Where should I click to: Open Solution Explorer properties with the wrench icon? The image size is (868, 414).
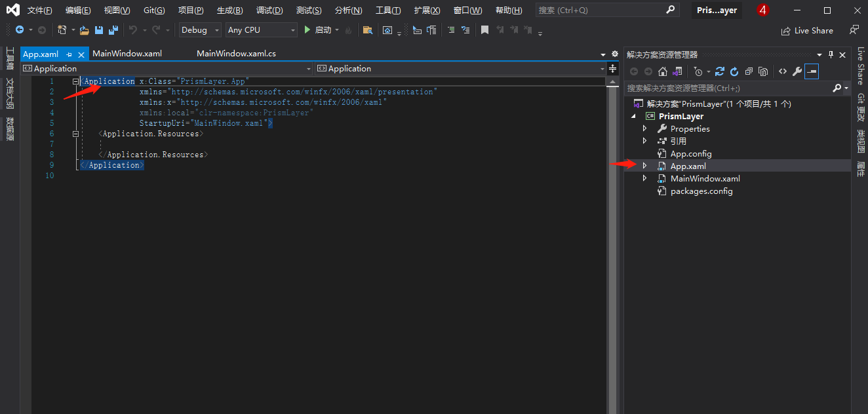coord(797,72)
